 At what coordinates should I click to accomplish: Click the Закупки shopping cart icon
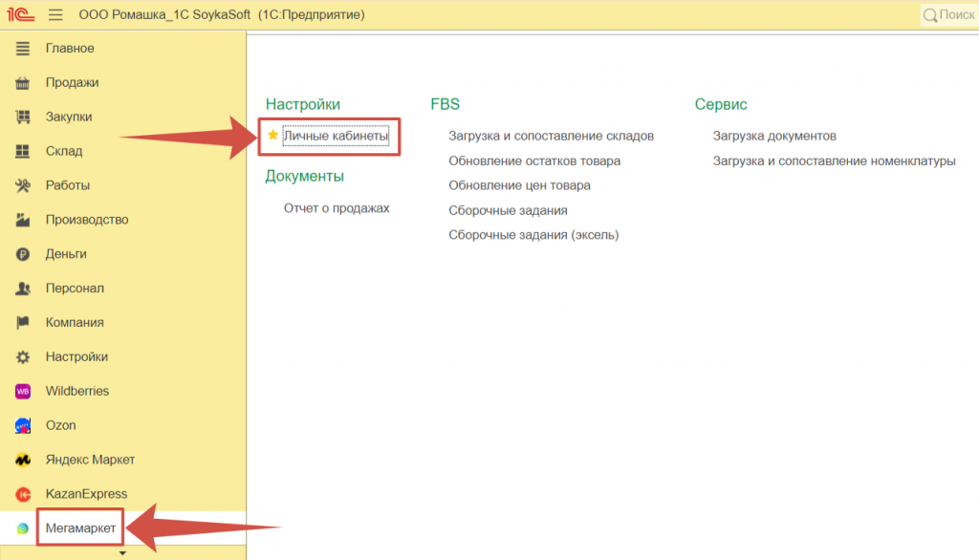[x=23, y=117]
